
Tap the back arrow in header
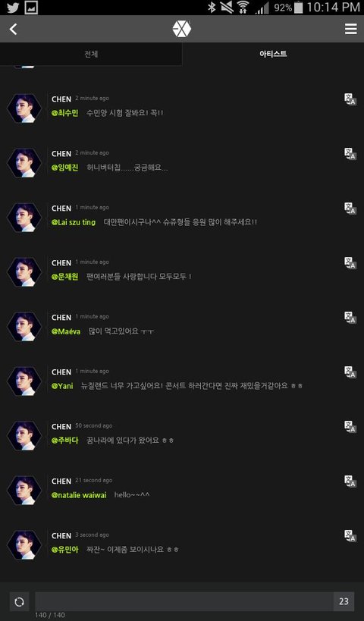tap(14, 29)
